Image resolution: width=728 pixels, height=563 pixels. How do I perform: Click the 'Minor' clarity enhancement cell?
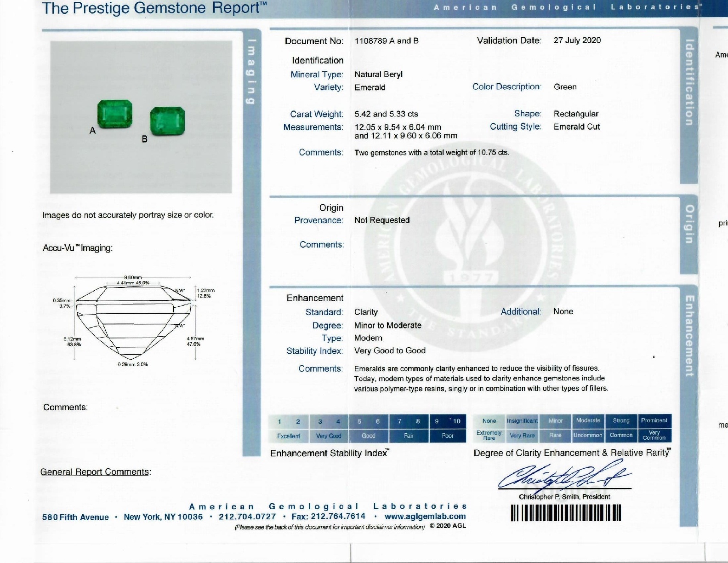555,421
